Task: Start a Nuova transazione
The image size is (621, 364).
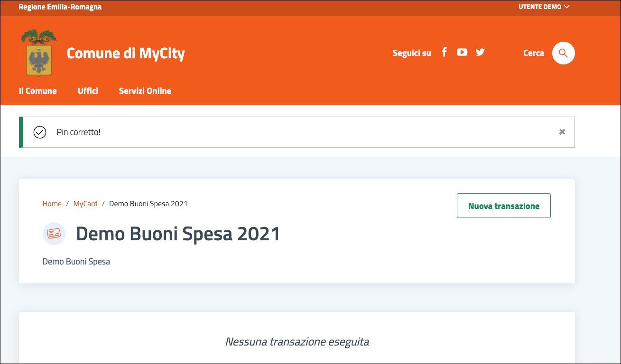Action: (503, 206)
